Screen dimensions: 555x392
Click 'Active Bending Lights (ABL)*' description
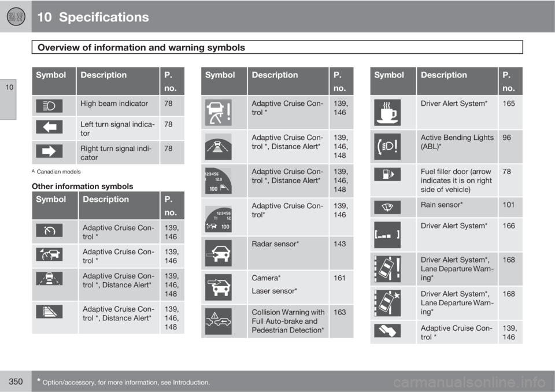tap(457, 142)
